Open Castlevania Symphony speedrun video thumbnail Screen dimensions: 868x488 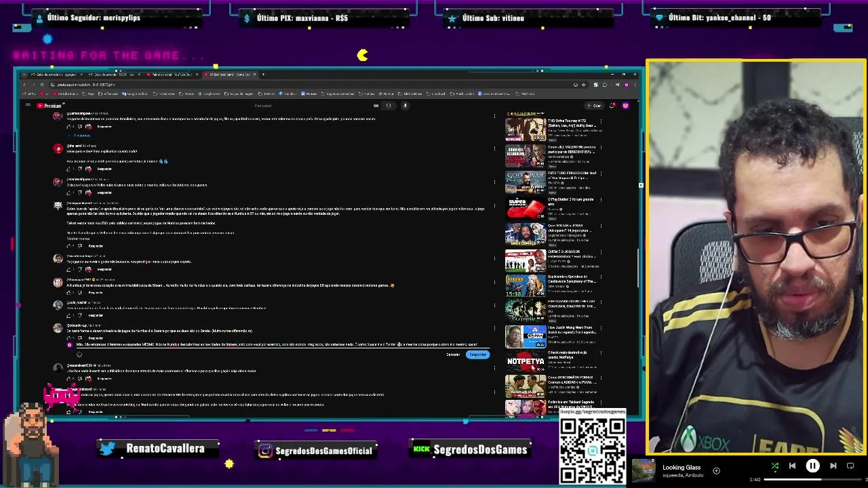525,284
